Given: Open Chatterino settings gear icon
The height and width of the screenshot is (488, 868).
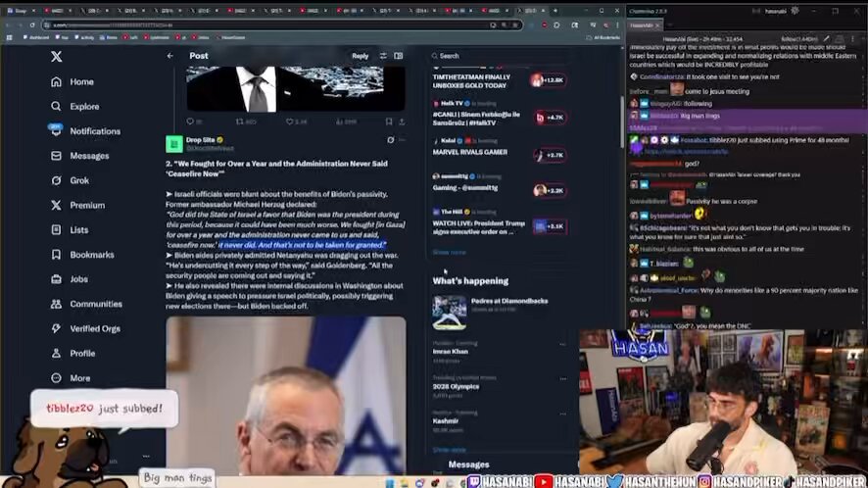Looking at the screenshot, I should (795, 11).
